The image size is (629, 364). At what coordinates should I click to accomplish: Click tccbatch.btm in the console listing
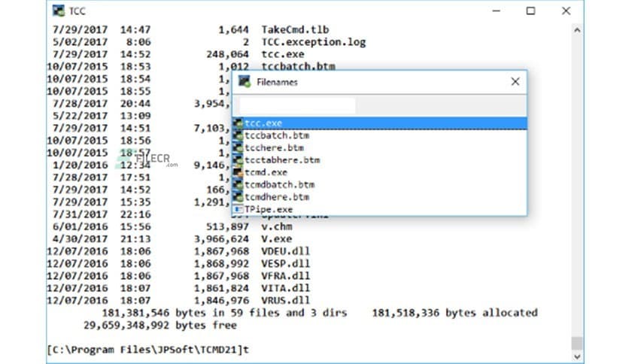point(299,66)
